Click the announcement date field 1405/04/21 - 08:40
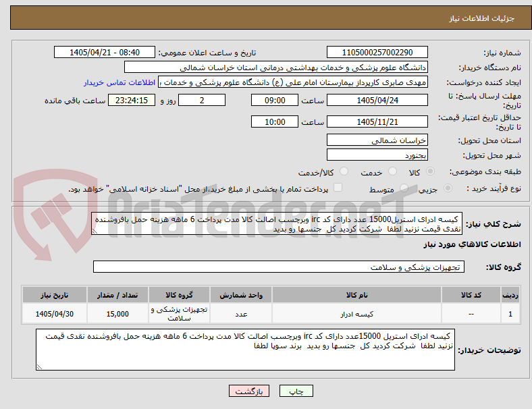The width and height of the screenshot is (532, 409). tap(105, 52)
